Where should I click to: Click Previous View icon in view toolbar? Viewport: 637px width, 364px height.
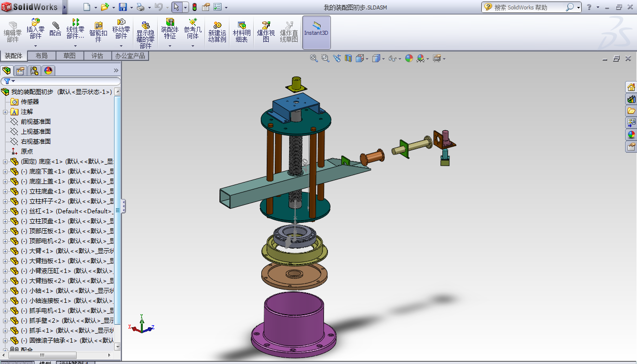click(337, 58)
